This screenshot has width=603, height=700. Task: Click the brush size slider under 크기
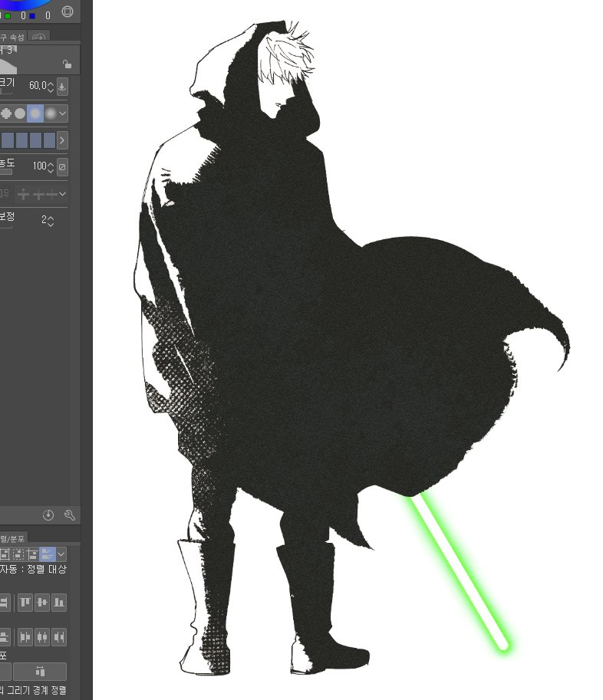coord(6,91)
